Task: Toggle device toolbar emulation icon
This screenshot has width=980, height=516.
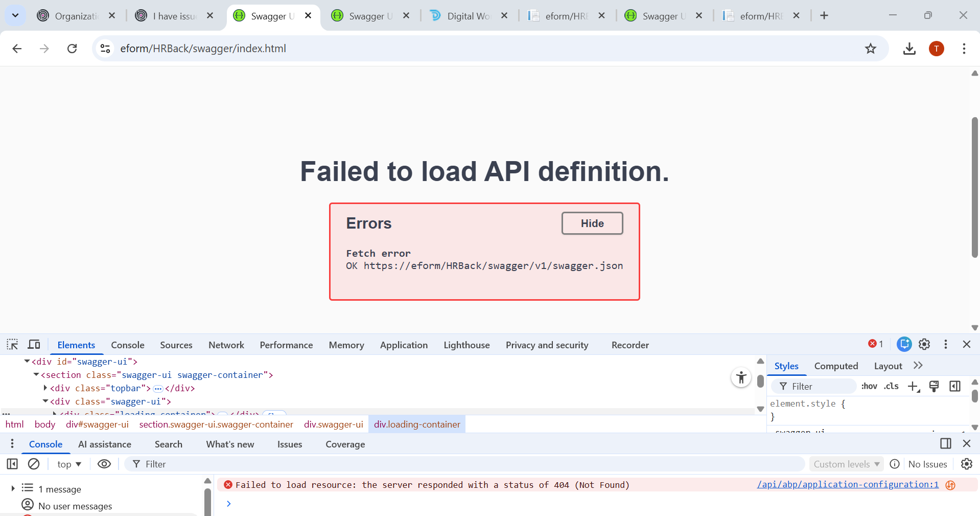Action: [x=34, y=345]
